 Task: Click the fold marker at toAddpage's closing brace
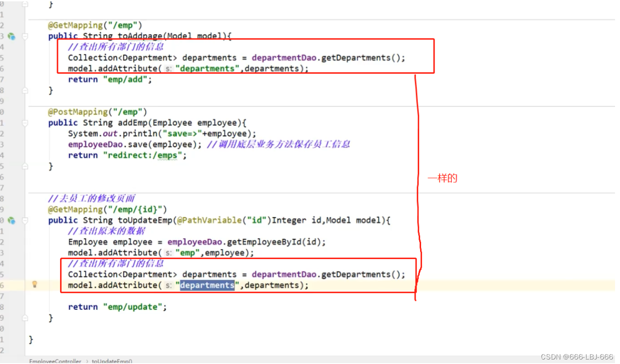(25, 90)
